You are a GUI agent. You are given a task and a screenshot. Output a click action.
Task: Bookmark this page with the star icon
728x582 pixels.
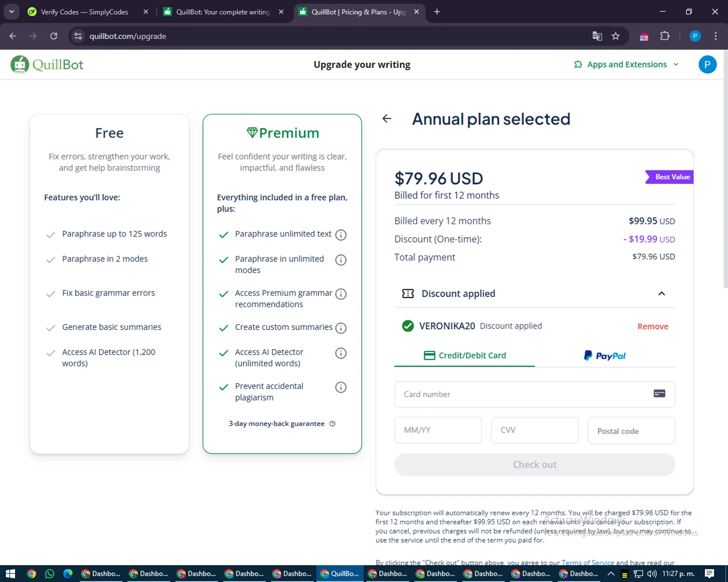(x=615, y=36)
